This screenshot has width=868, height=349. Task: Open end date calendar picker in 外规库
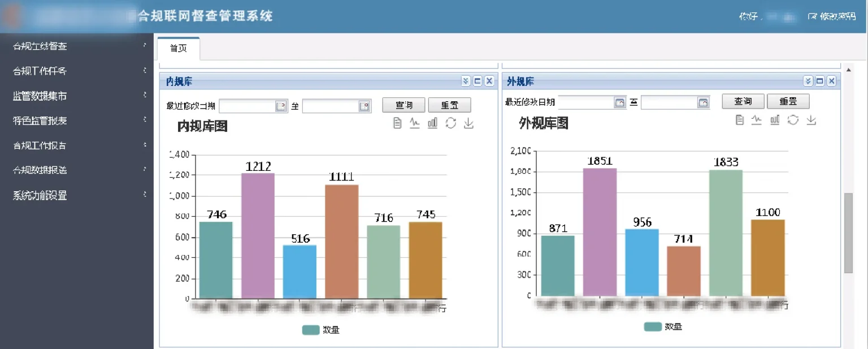coord(703,102)
